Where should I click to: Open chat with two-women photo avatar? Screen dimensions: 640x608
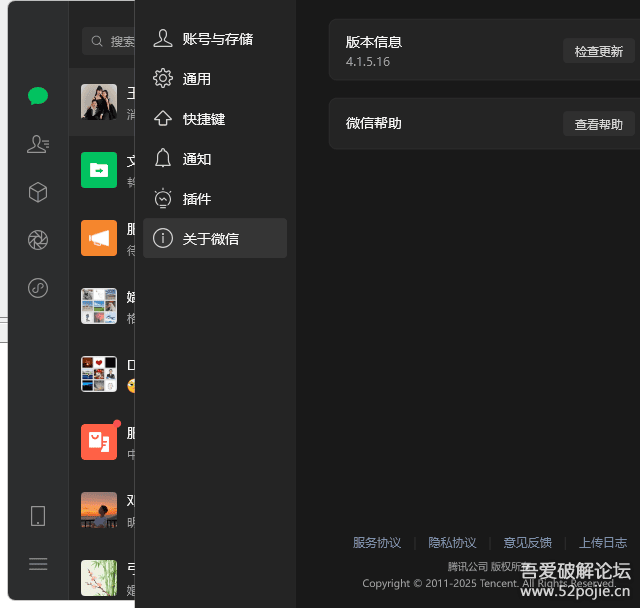pos(99,102)
